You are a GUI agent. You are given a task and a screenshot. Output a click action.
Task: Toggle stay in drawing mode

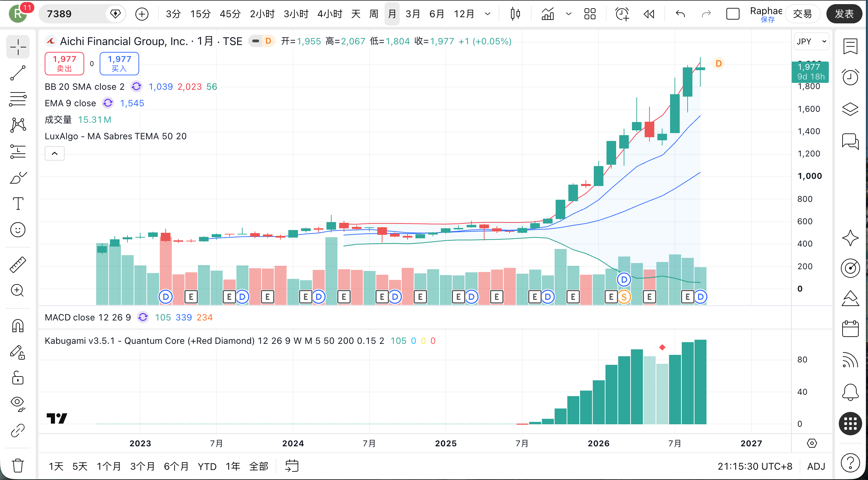(x=18, y=352)
